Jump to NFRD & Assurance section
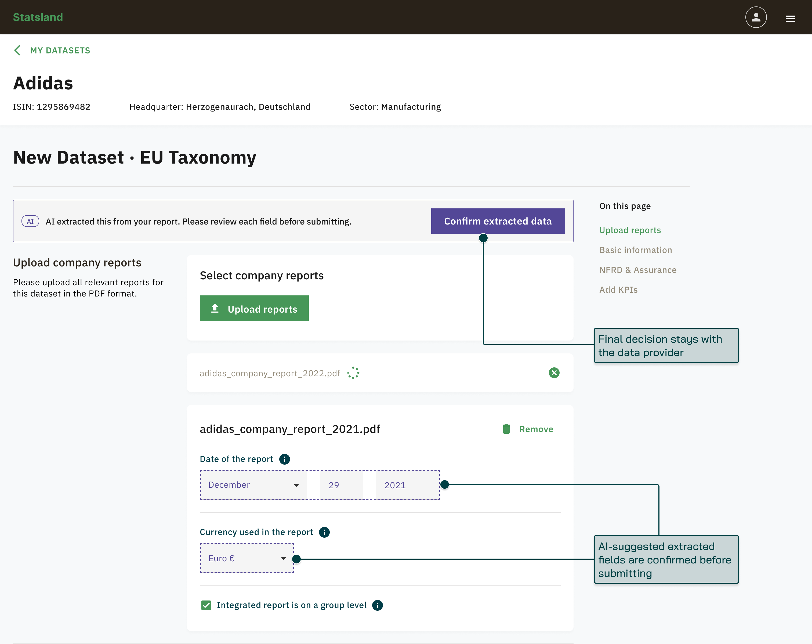 [638, 270]
